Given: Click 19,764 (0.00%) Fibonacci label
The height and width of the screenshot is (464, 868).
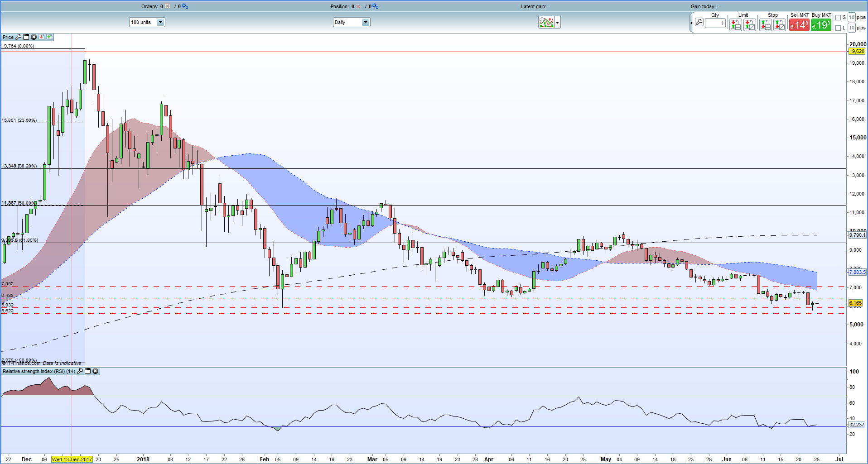Looking at the screenshot, I should 18,46.
